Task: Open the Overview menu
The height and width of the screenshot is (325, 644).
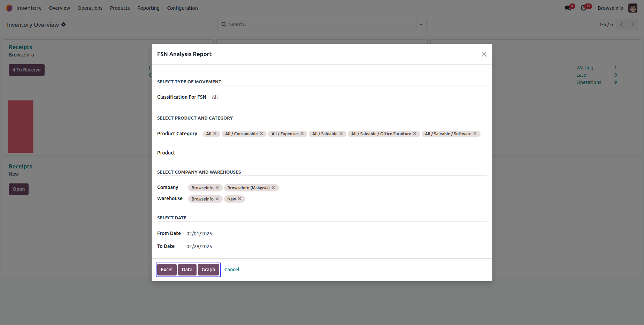Action: pos(60,8)
